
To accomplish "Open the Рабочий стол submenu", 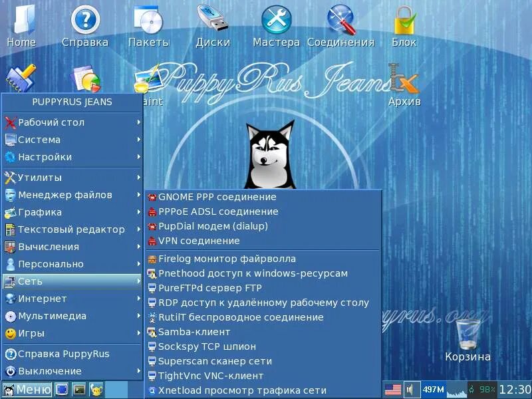I will (72, 122).
